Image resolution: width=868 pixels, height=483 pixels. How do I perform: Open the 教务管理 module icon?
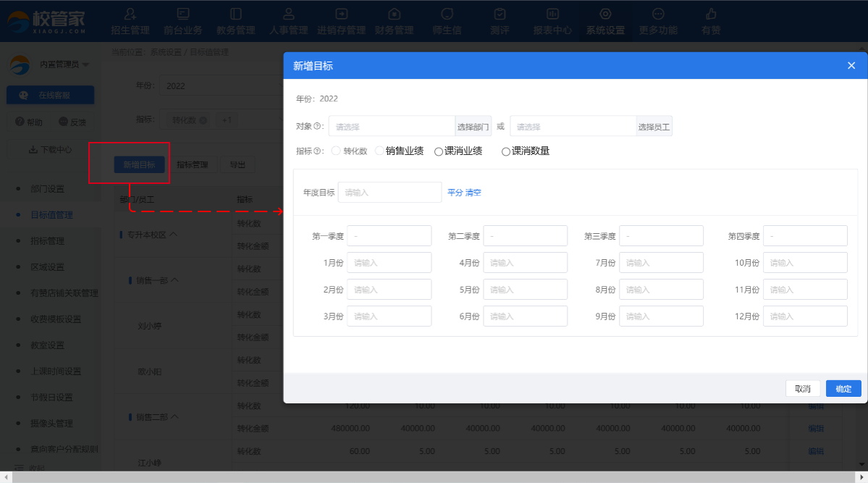pyautogui.click(x=235, y=14)
